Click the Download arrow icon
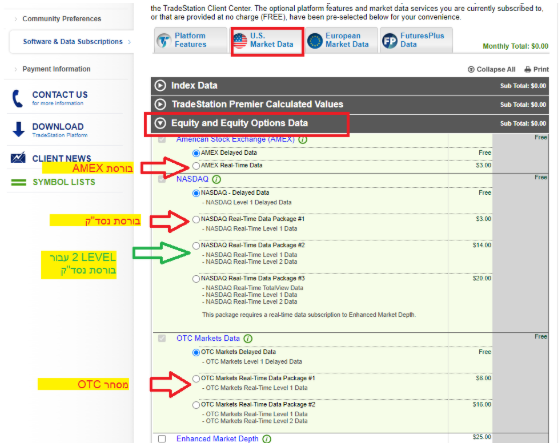This screenshot has width=560, height=443. (x=18, y=129)
